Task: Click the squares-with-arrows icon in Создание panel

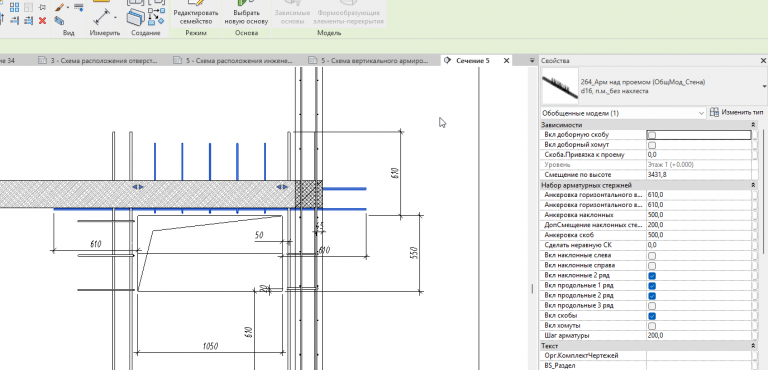Action: pyautogui.click(x=156, y=17)
